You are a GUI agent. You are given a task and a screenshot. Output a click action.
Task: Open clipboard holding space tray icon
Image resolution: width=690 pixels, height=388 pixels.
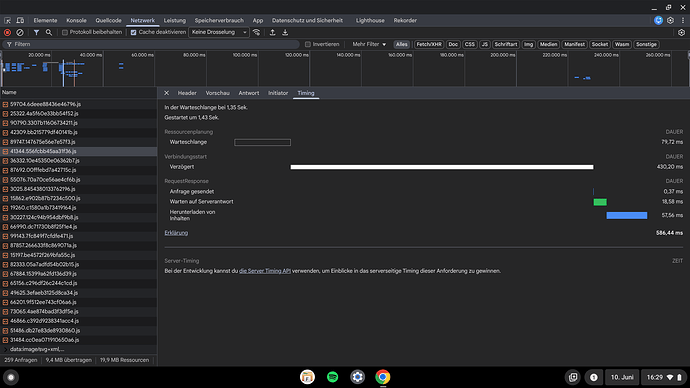(x=573, y=377)
